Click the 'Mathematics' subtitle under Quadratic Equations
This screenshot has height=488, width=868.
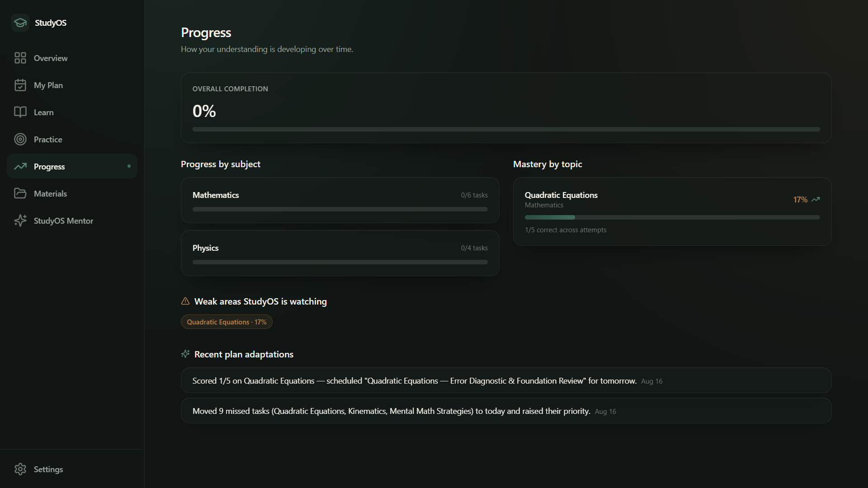tap(544, 205)
